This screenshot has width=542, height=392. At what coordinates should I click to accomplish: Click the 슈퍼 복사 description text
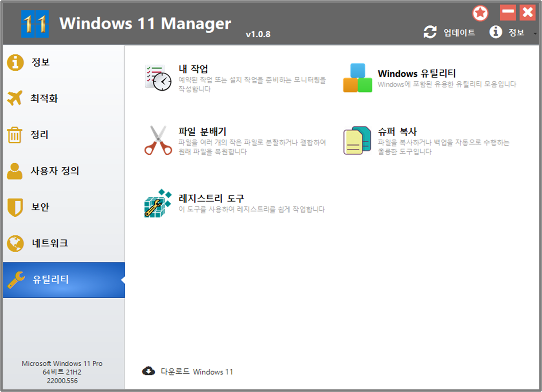coord(444,147)
